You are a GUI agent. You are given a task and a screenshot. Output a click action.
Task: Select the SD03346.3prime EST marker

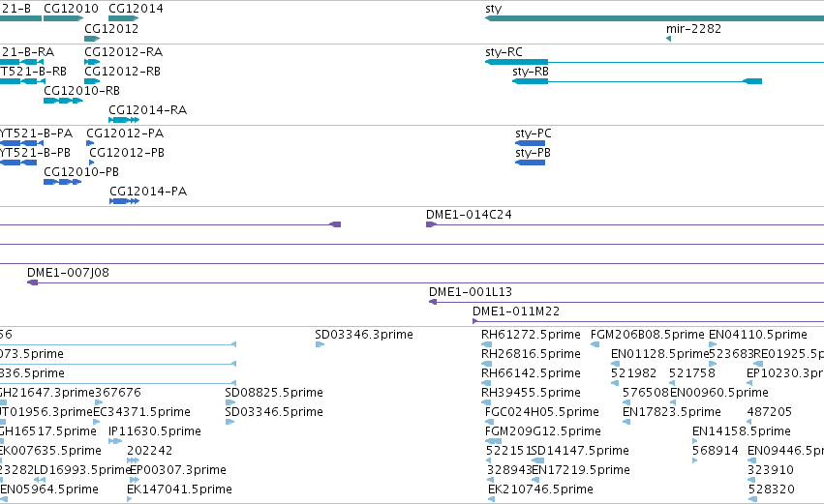(x=320, y=344)
